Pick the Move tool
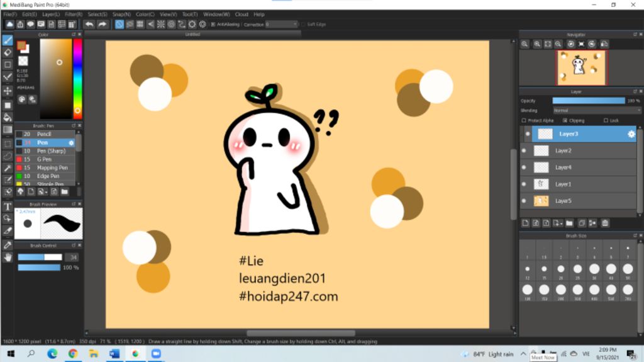 8,91
